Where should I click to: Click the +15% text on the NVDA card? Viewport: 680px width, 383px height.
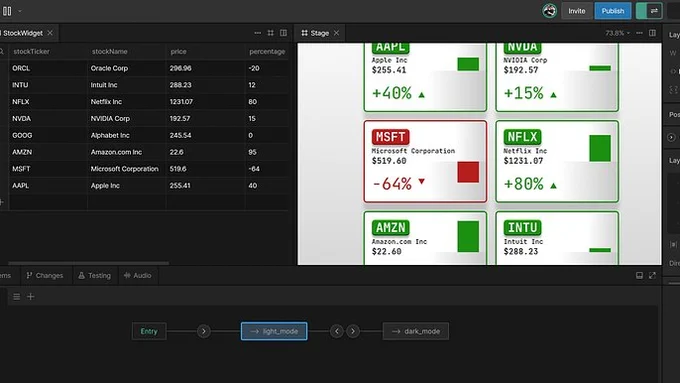(523, 93)
